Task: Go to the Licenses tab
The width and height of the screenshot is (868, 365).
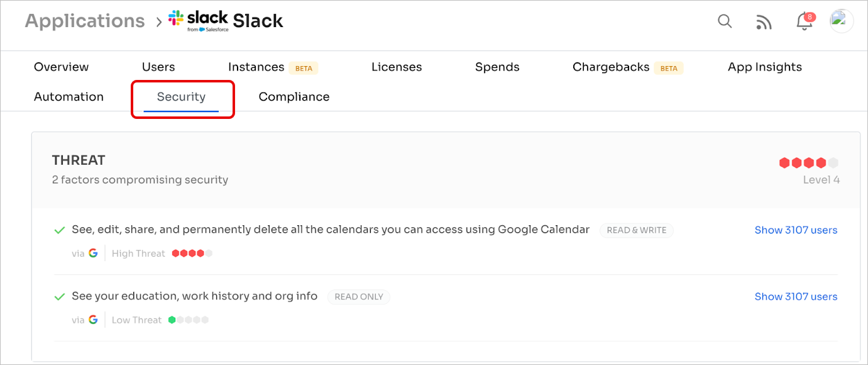Action: pos(397,67)
